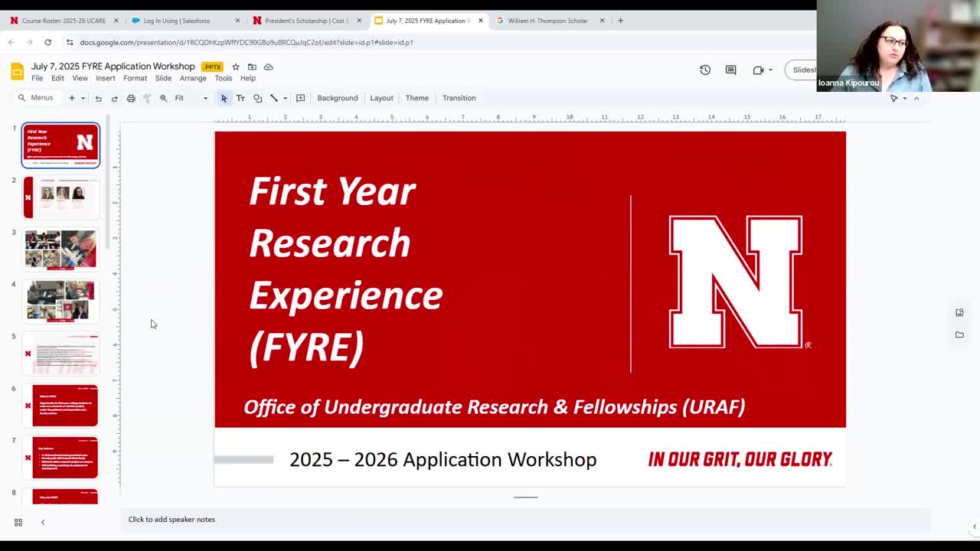This screenshot has height=551, width=980.
Task: Open the File menu
Action: click(37, 78)
